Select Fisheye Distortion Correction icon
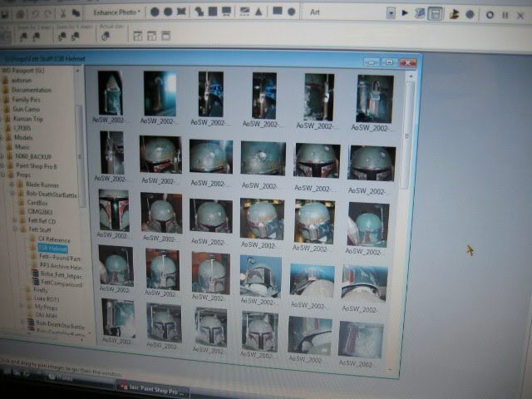Image resolution: width=532 pixels, height=399 pixels. [168, 12]
